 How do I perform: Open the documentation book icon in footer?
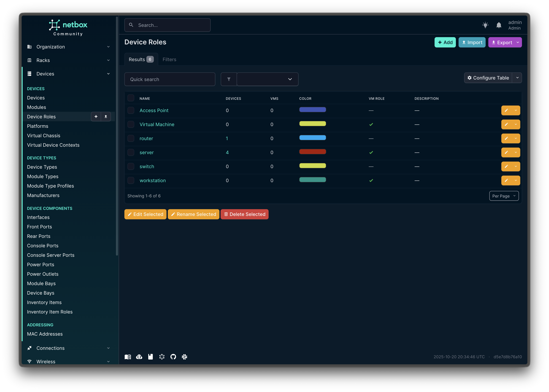click(x=128, y=357)
